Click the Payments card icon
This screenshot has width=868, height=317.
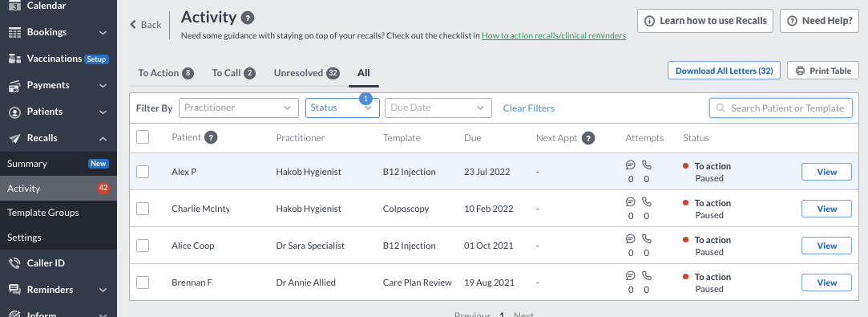click(15, 85)
